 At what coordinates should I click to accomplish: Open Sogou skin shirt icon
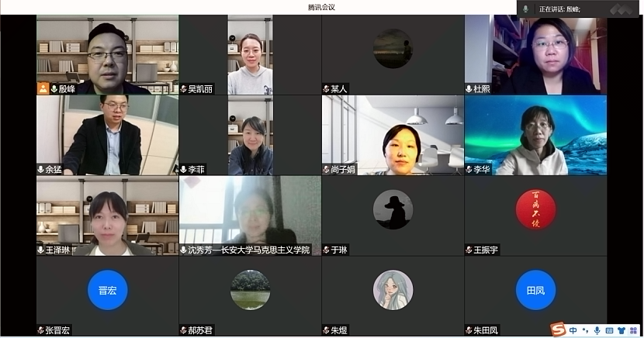click(x=622, y=330)
